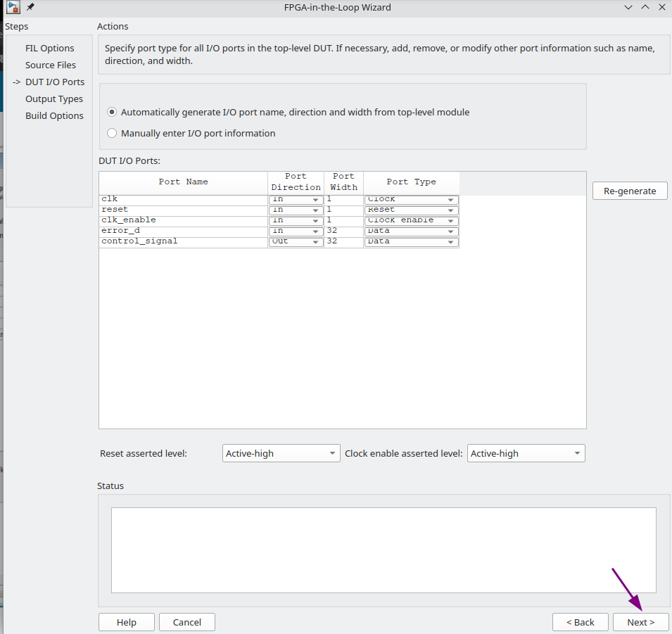Open Port Type dropdown for clk
Screen dimensions: 672x634
pyautogui.click(x=412, y=199)
